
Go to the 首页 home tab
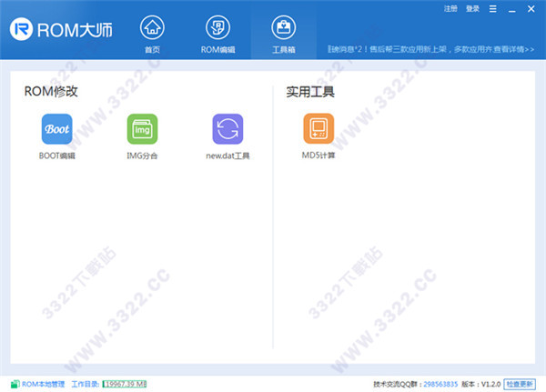pos(152,35)
